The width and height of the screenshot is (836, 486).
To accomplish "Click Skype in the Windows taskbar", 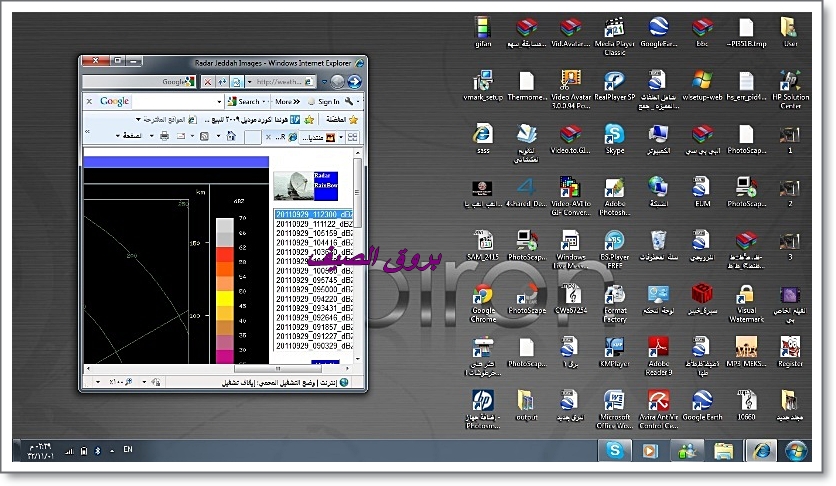I will [614, 451].
